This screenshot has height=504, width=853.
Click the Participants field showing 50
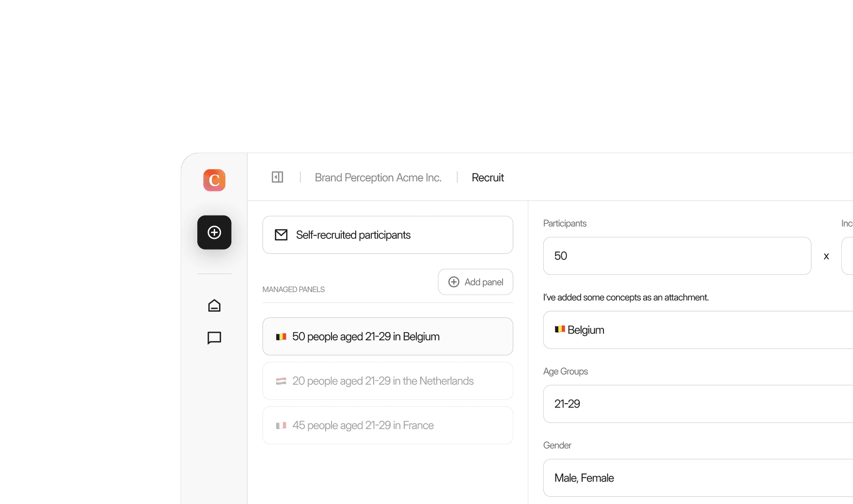(677, 256)
